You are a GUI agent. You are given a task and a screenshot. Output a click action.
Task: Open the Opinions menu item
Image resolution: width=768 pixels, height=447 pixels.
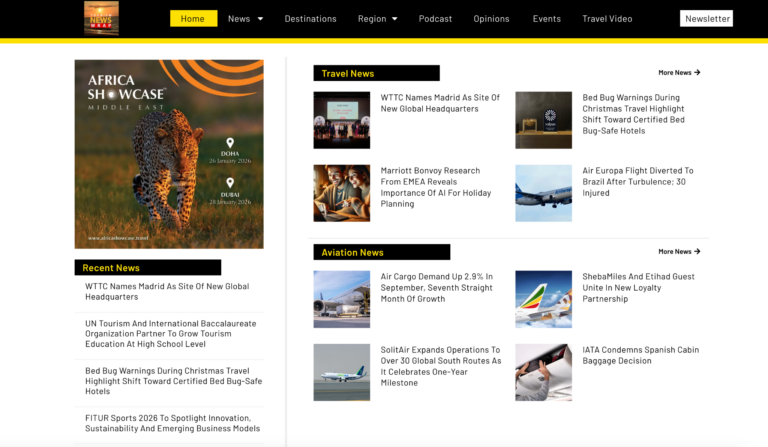[x=491, y=19]
